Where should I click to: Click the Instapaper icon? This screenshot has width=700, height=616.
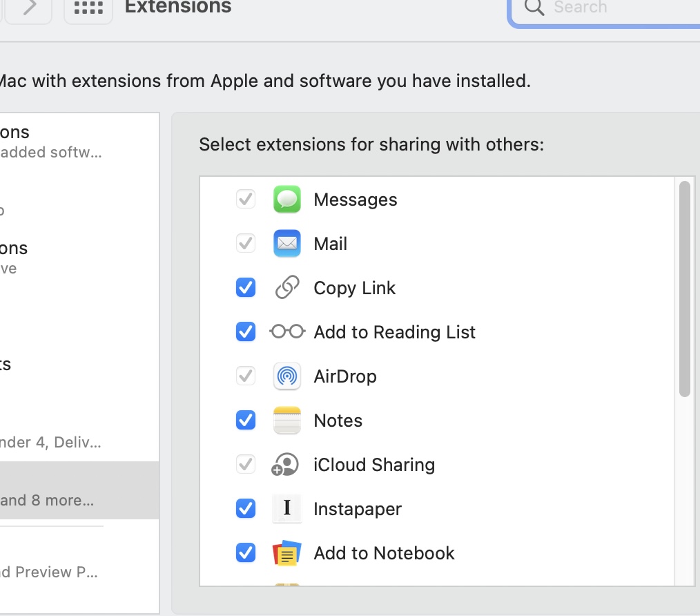[x=286, y=508]
